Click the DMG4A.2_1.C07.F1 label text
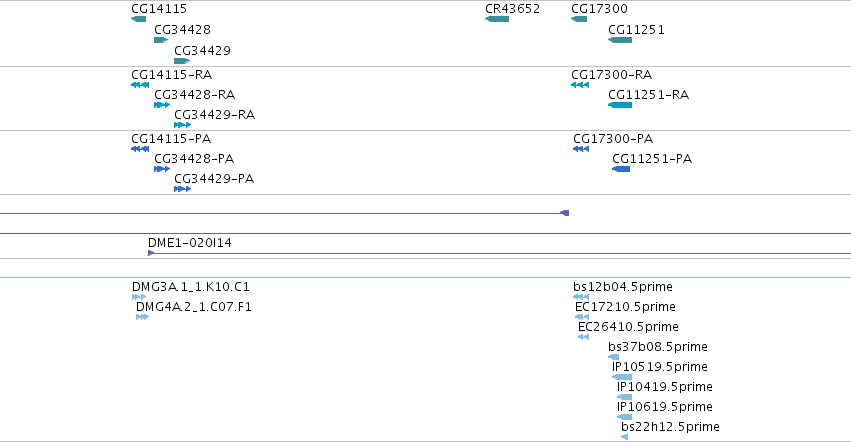The width and height of the screenshot is (851, 442). point(194,306)
